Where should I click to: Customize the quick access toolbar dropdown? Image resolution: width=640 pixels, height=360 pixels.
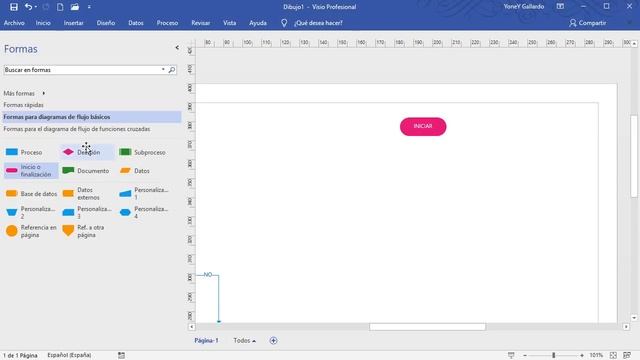(x=89, y=7)
